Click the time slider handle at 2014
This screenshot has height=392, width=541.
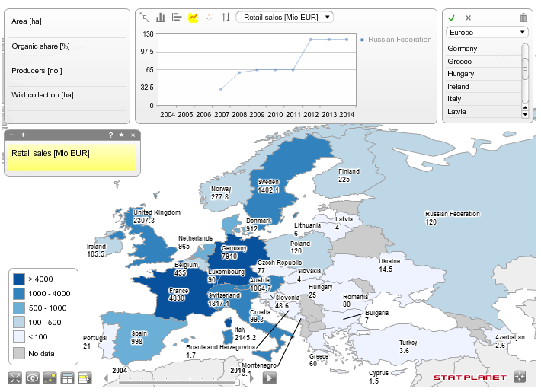[238, 381]
